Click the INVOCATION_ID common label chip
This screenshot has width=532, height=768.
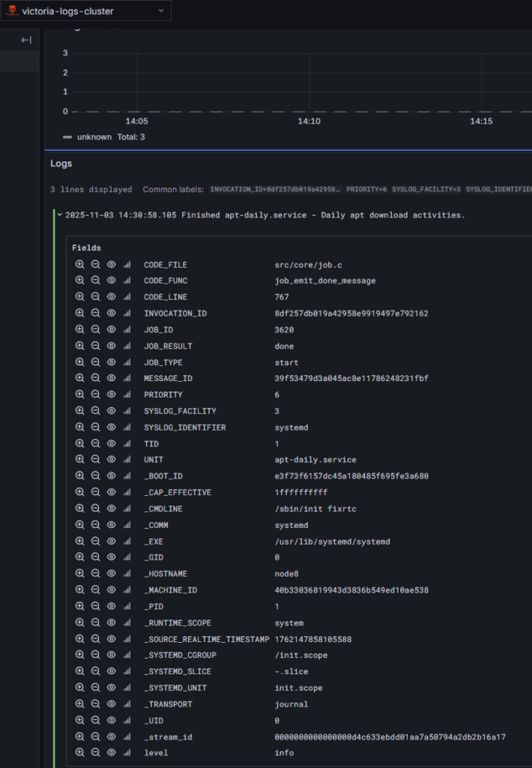275,190
